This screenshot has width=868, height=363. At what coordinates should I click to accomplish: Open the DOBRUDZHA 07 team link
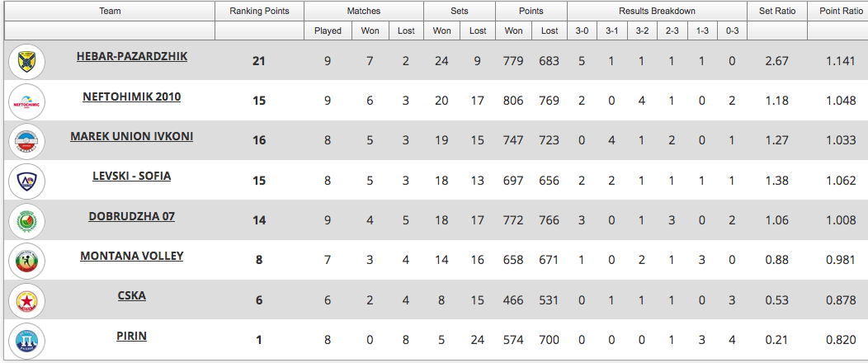click(132, 216)
